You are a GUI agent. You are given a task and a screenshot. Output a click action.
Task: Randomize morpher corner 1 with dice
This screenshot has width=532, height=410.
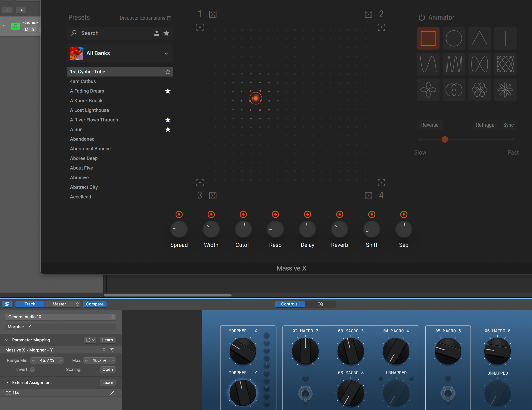pyautogui.click(x=213, y=14)
